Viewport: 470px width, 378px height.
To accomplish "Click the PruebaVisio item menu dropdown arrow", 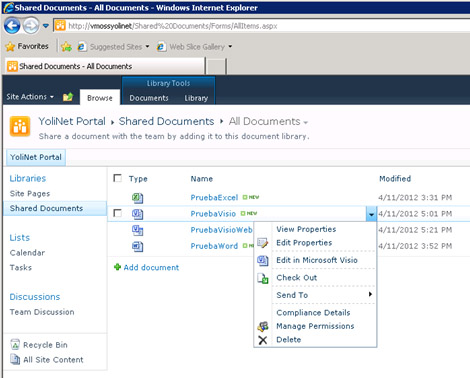I will pyautogui.click(x=371, y=214).
